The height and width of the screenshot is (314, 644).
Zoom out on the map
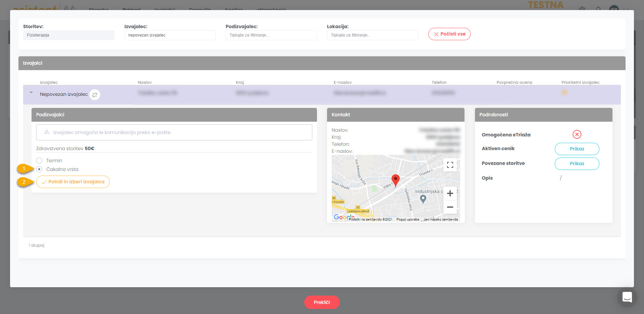pyautogui.click(x=450, y=207)
